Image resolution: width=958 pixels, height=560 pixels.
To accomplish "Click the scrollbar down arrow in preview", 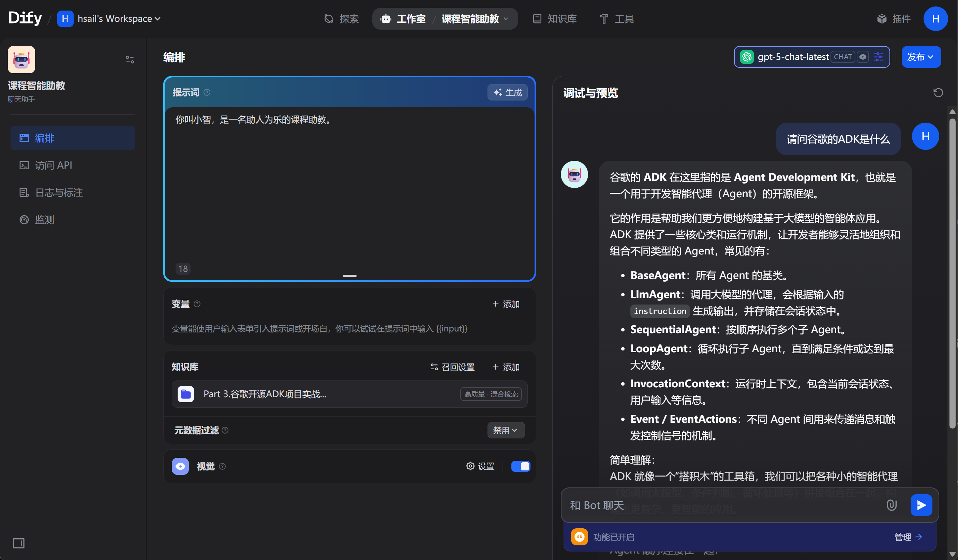I will pyautogui.click(x=952, y=554).
